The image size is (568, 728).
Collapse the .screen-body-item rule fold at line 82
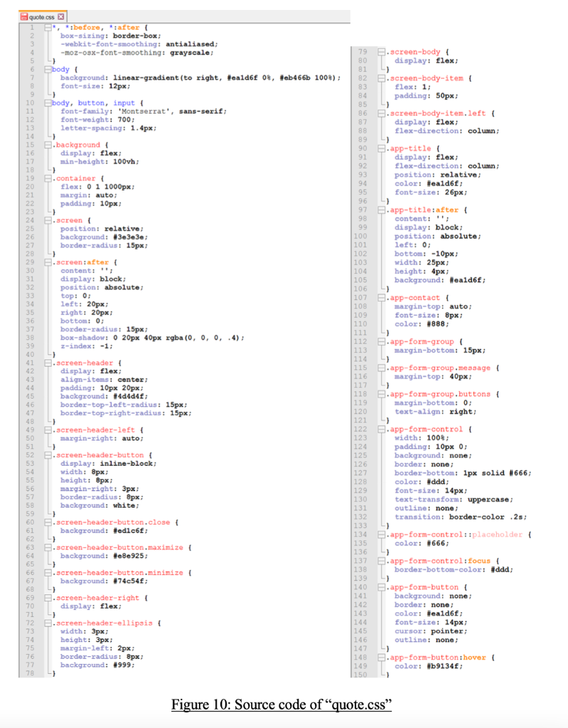[381, 78]
